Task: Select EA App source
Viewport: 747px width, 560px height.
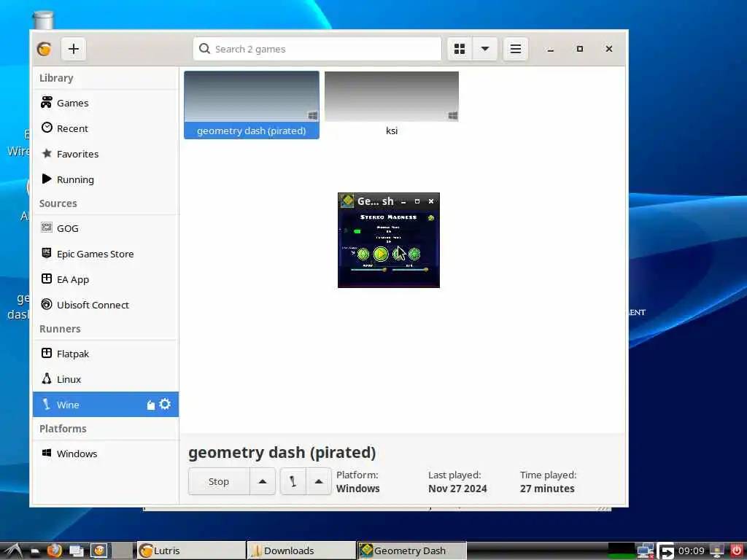Action: (105, 279)
